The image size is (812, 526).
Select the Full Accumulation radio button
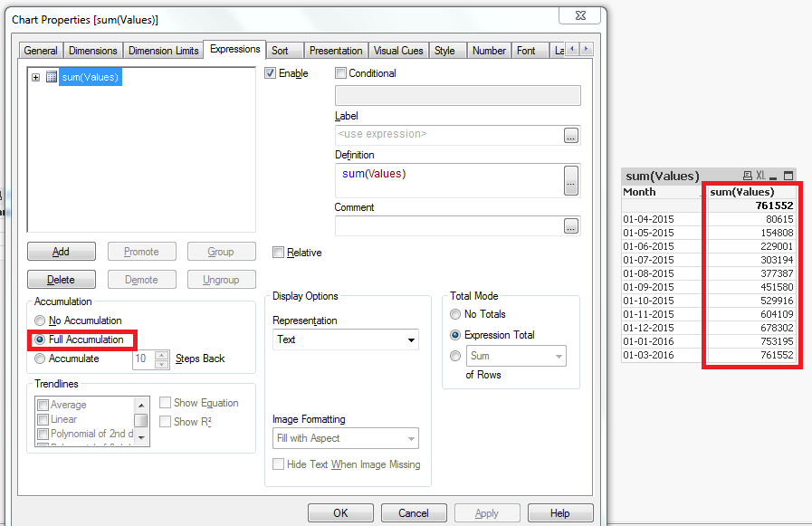(x=40, y=340)
